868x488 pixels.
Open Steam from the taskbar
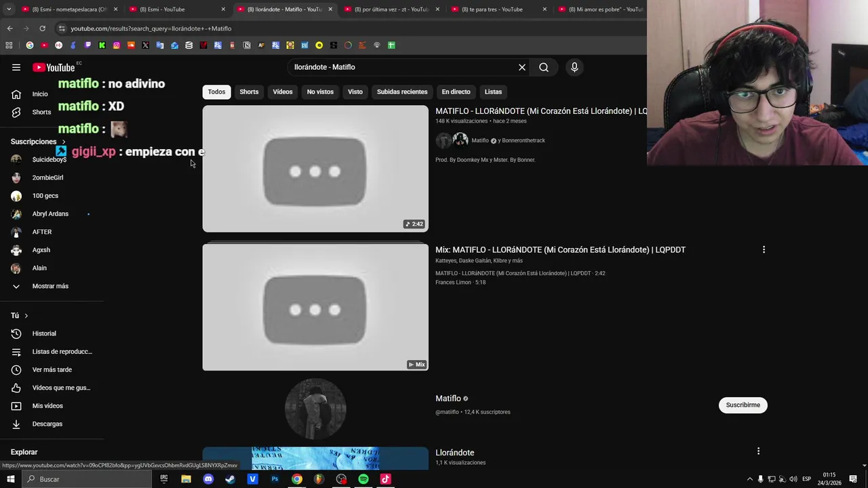(x=230, y=479)
